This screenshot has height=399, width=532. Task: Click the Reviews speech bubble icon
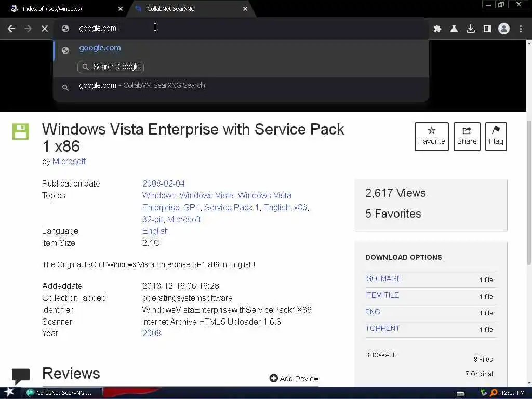click(21, 376)
